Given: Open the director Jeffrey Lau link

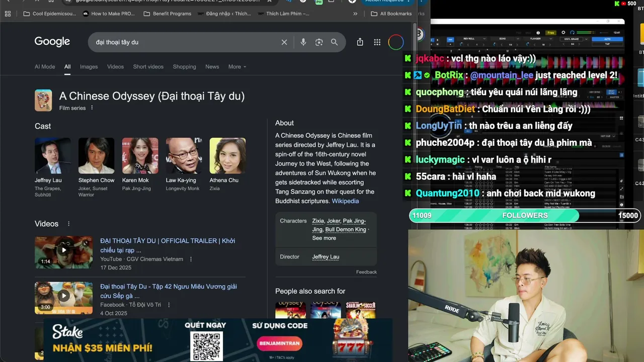Looking at the screenshot, I should [x=326, y=257].
